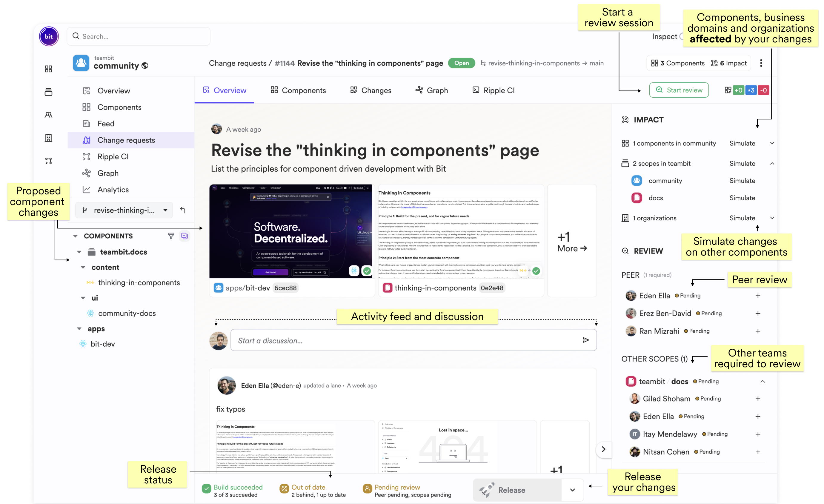Collapse 2 scopes in teambit chevron
This screenshot has width=824, height=504.
coord(772,164)
